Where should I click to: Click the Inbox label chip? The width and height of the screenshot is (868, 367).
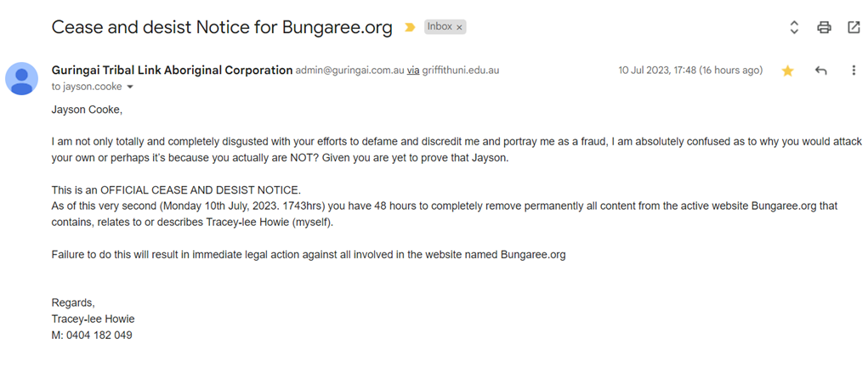(x=440, y=27)
